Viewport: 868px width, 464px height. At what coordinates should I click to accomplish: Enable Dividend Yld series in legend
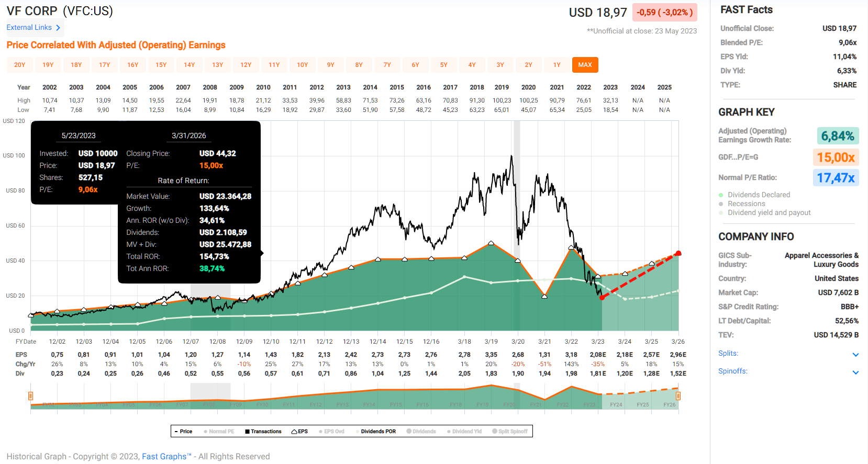464,432
